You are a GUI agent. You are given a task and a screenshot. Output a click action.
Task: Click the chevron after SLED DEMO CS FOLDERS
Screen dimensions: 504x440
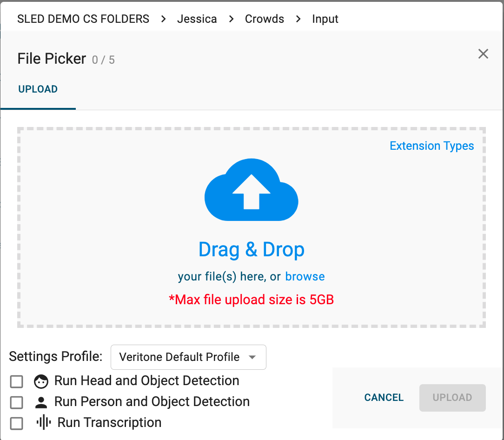tap(163, 19)
